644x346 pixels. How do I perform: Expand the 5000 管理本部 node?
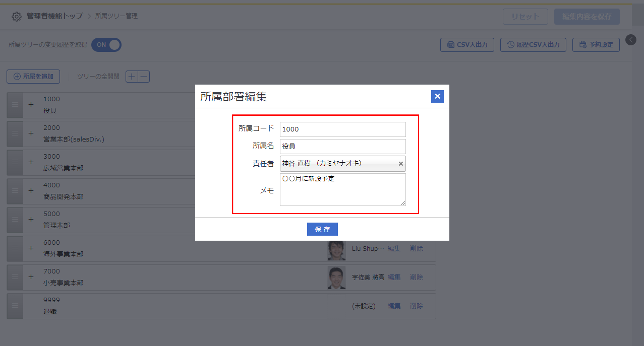click(x=31, y=219)
